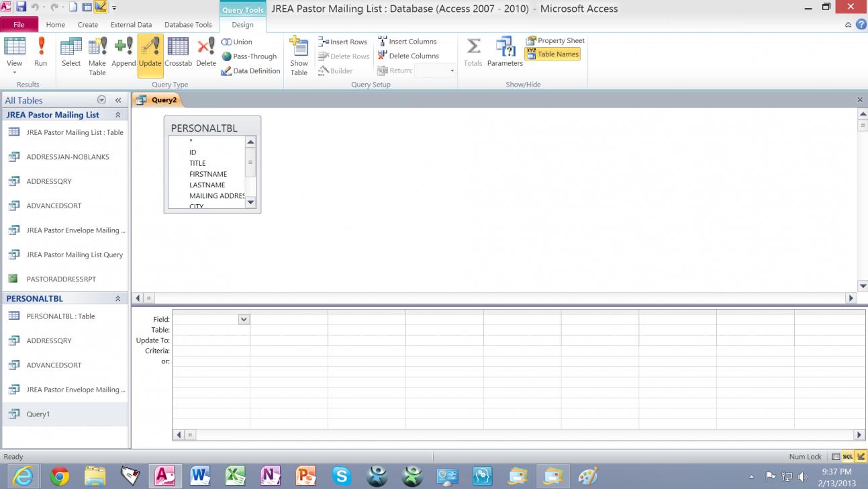Open the All Tables navigation pane menu
The image size is (868, 489).
101,100
